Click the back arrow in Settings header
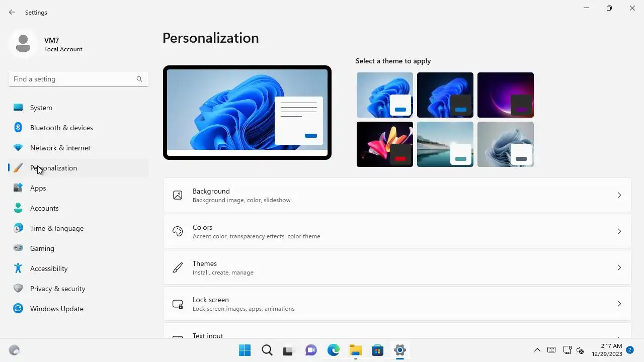The height and width of the screenshot is (362, 644). point(12,12)
